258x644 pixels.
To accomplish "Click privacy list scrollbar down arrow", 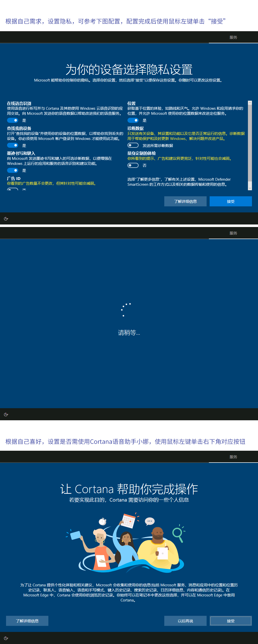I will tap(250, 188).
